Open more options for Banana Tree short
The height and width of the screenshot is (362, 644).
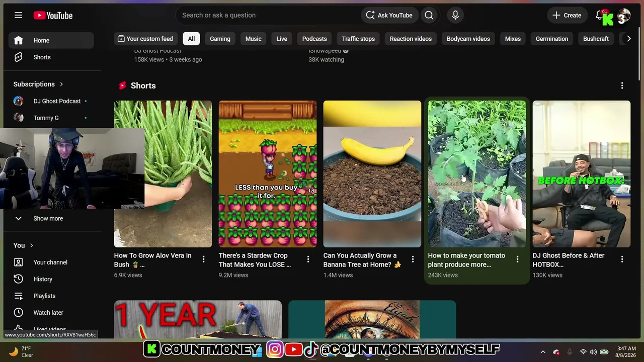pos(413,259)
